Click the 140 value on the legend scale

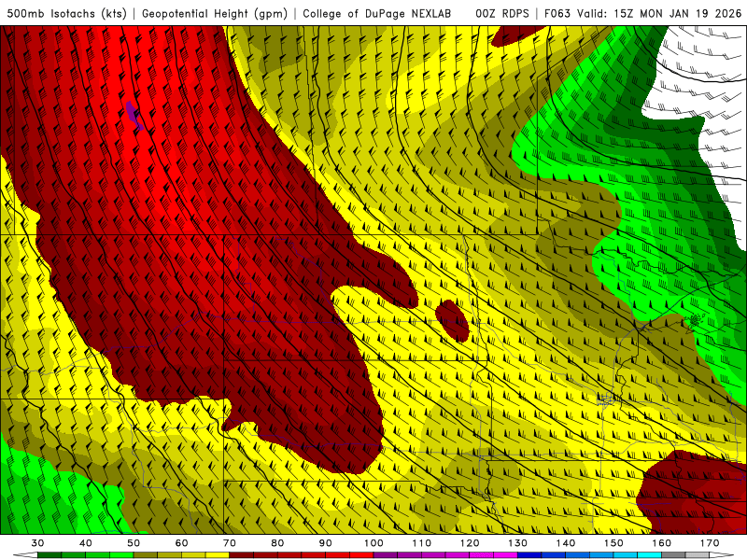(x=566, y=543)
